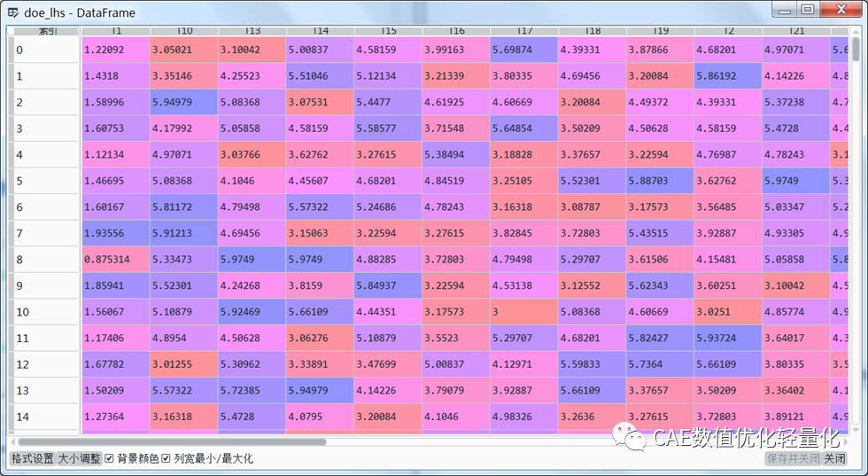
Task: Select the cell with value 4.17992
Action: (184, 129)
